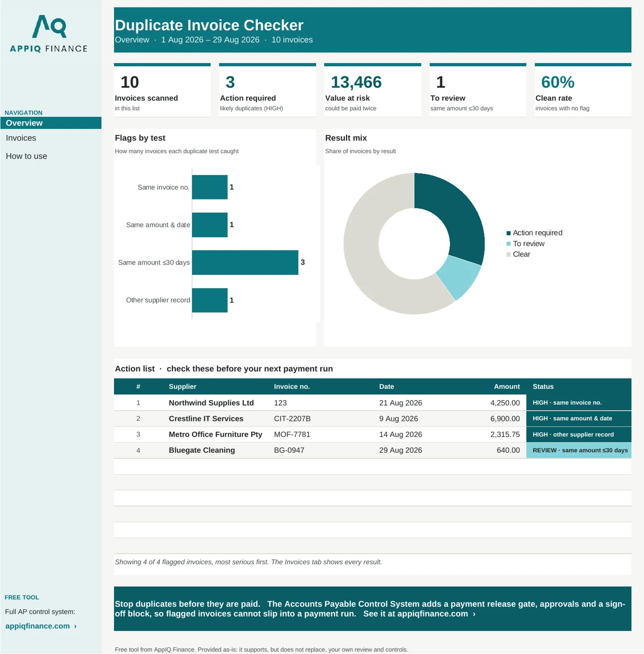Select the 'Same invoice no.' bar
The width and height of the screenshot is (644, 654).
[x=210, y=187]
